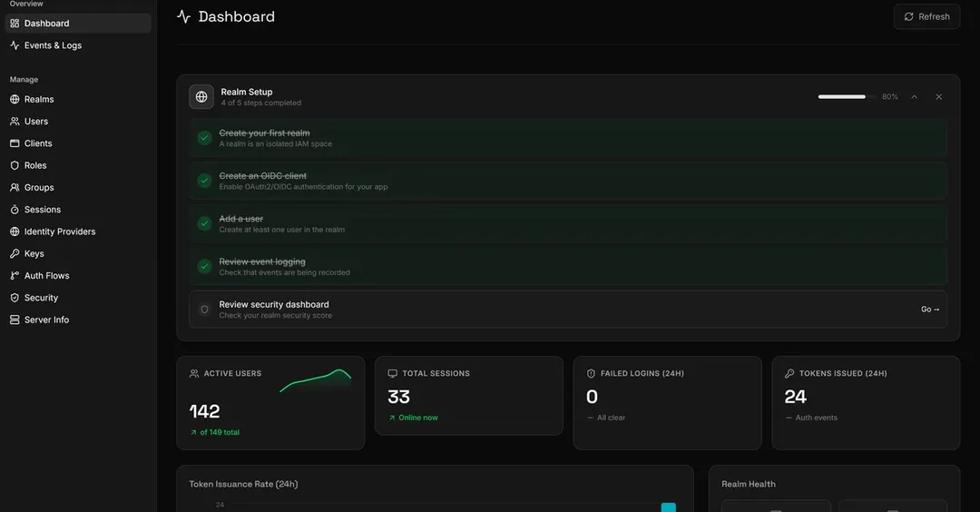Dismiss the Realm Setup panel
The image size is (980, 512).
click(939, 97)
